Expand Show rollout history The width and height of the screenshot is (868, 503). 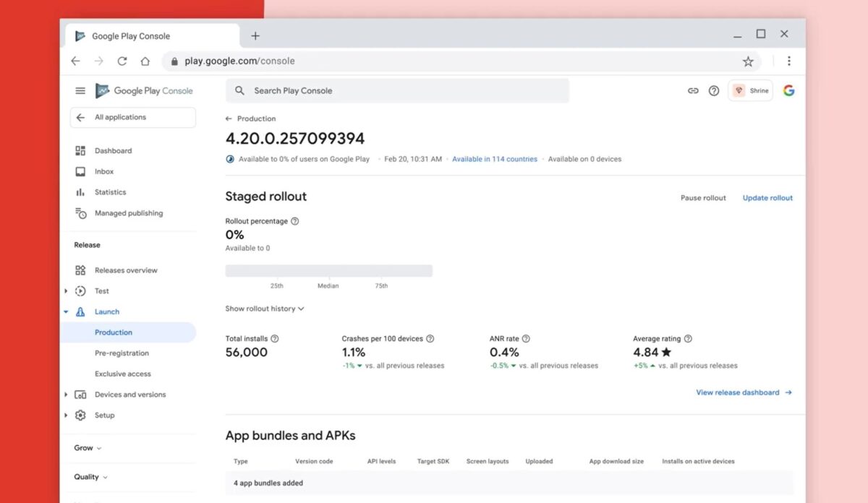click(x=264, y=309)
